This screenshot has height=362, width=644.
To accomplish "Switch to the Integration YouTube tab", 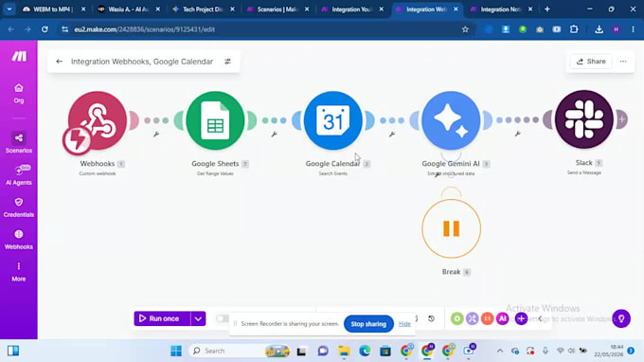I will (x=352, y=9).
